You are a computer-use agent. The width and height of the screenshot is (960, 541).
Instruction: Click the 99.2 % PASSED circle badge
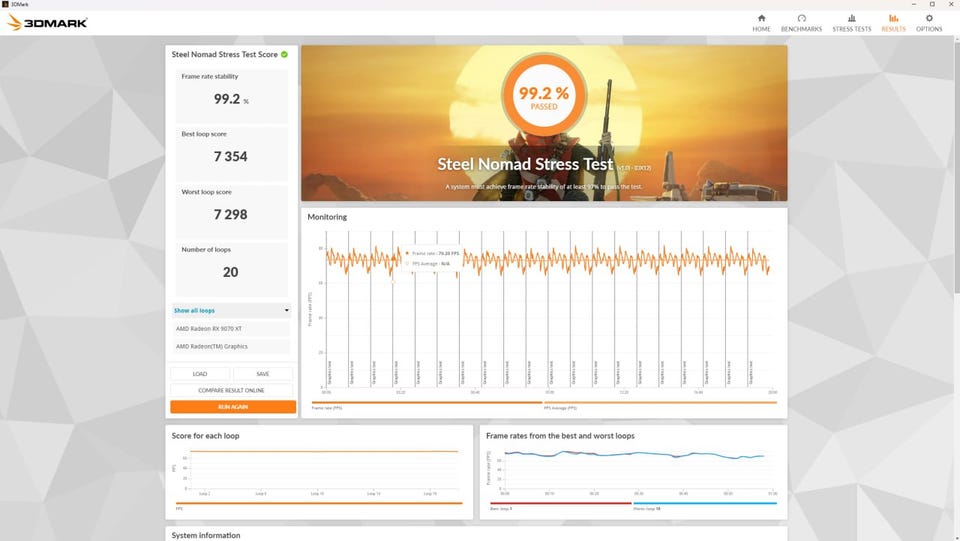click(544, 96)
